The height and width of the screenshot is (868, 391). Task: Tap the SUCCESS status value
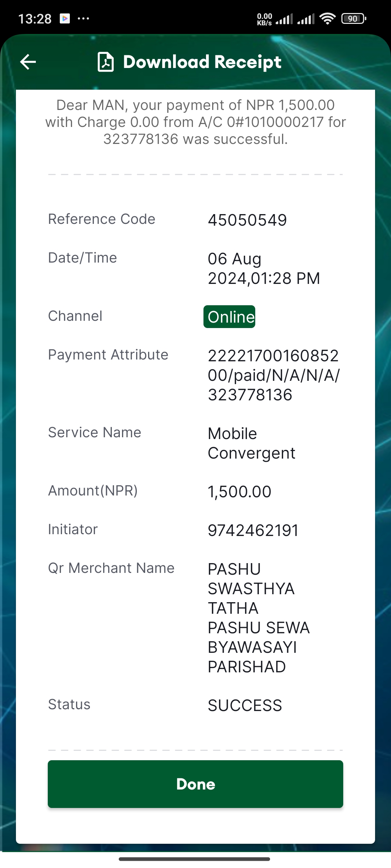[x=245, y=705]
